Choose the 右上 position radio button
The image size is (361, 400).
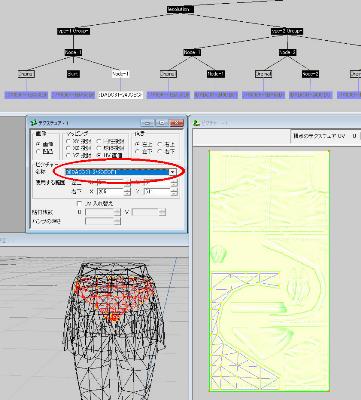[x=160, y=144]
